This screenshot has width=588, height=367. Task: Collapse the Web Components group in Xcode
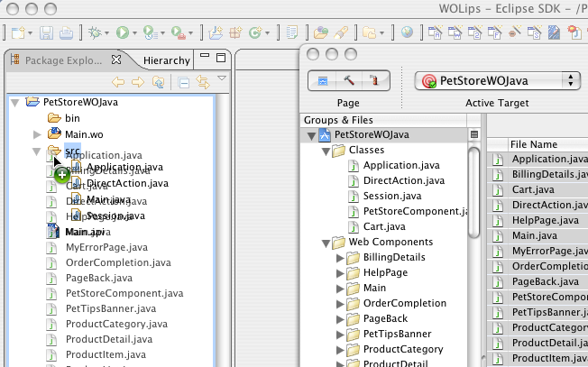pyautogui.click(x=326, y=243)
